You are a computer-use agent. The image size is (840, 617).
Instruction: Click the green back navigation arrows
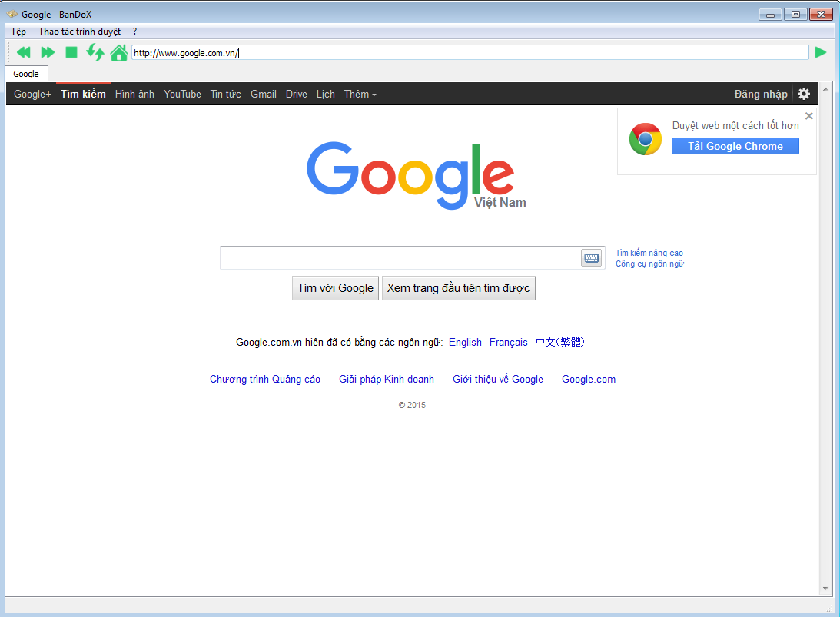pyautogui.click(x=24, y=52)
